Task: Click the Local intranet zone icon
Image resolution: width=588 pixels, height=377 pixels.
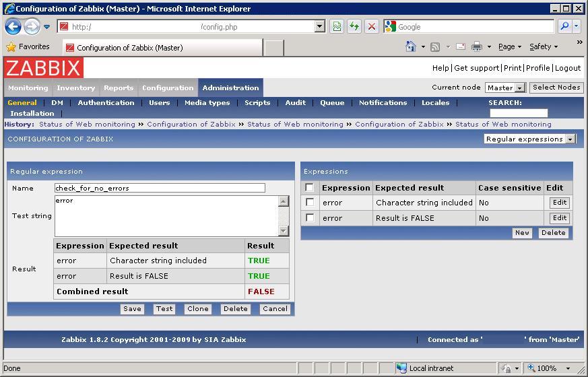Action: (401, 368)
